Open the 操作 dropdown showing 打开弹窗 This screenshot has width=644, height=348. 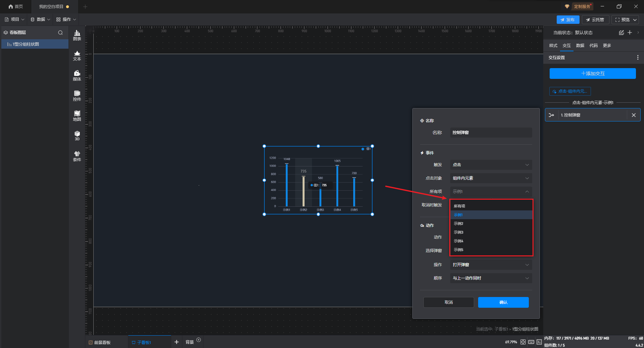coord(491,265)
